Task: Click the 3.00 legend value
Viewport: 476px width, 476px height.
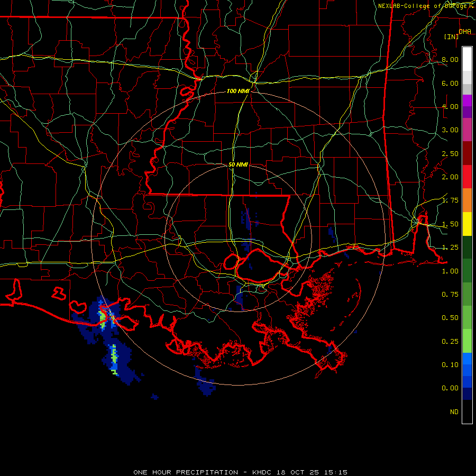Action: point(450,130)
